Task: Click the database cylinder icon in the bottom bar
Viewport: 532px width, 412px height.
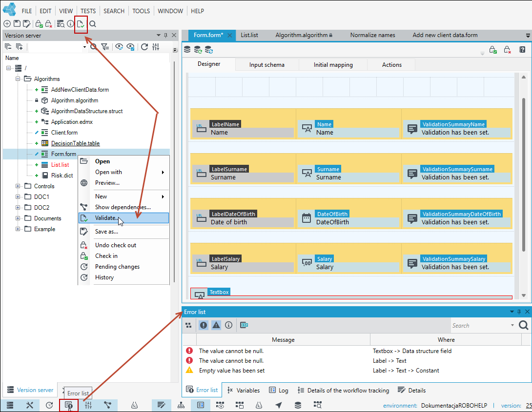Action: [298, 405]
